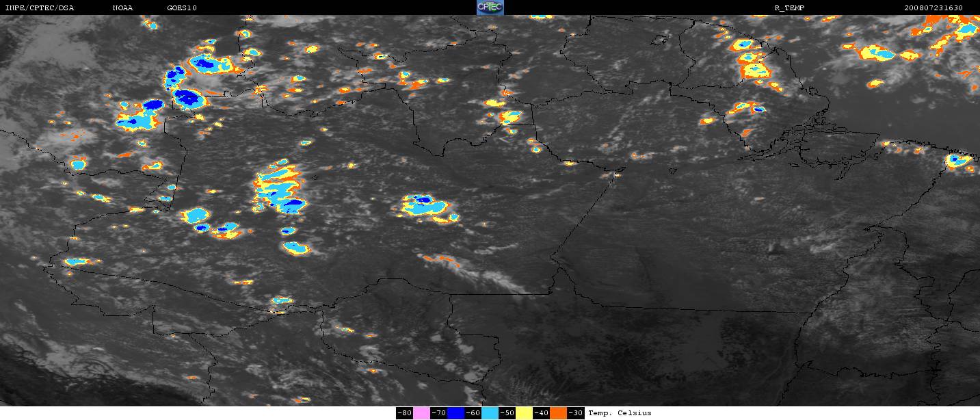The height and width of the screenshot is (420, 980).
Task: Click the CPTEC logo in header
Action: 490,8
